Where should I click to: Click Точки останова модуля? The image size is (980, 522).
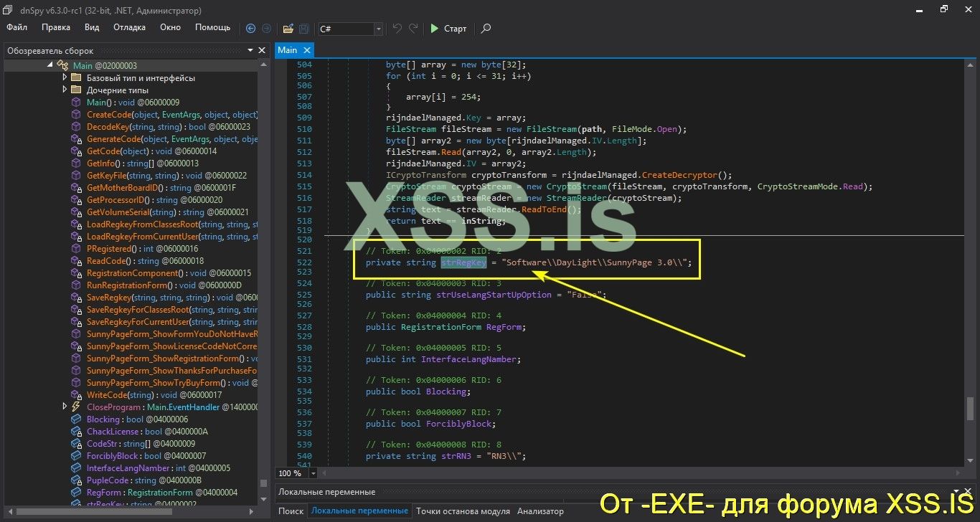click(x=462, y=511)
